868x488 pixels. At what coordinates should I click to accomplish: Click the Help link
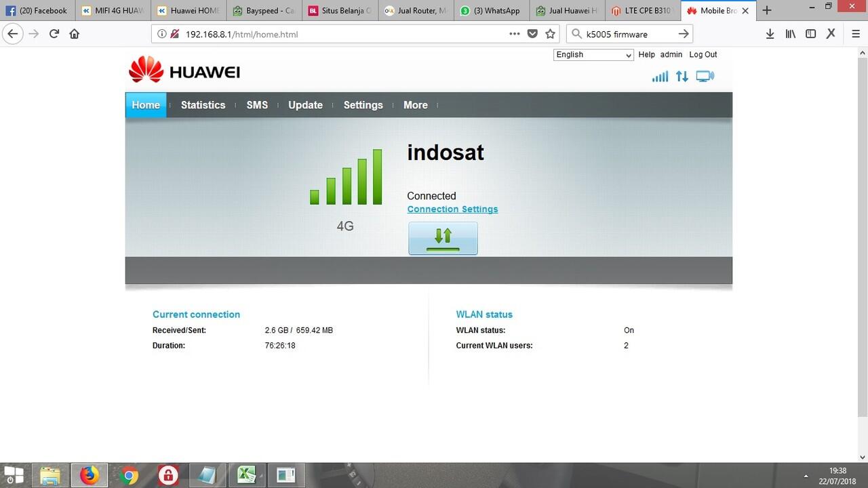tap(646, 54)
